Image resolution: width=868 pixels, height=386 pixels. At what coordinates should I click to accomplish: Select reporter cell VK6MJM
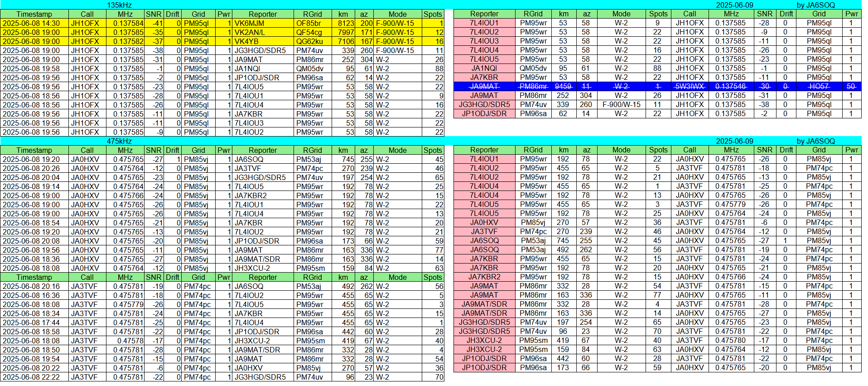pos(263,23)
